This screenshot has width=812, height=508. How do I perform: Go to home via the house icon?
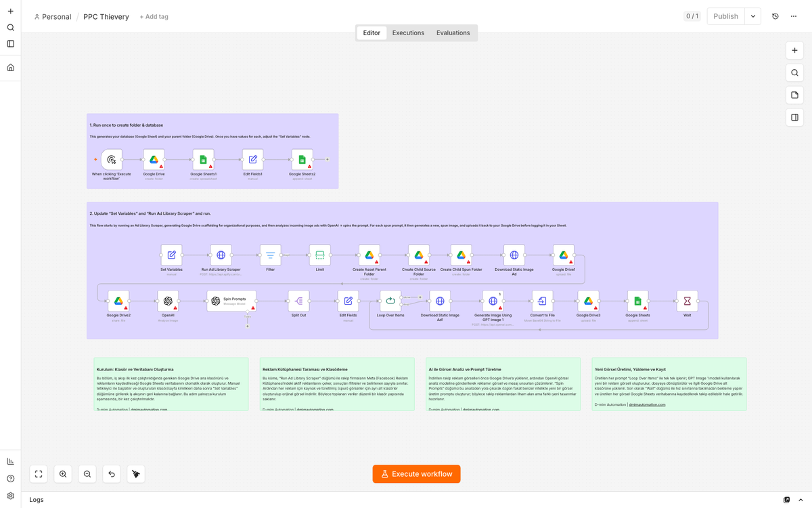(10, 68)
